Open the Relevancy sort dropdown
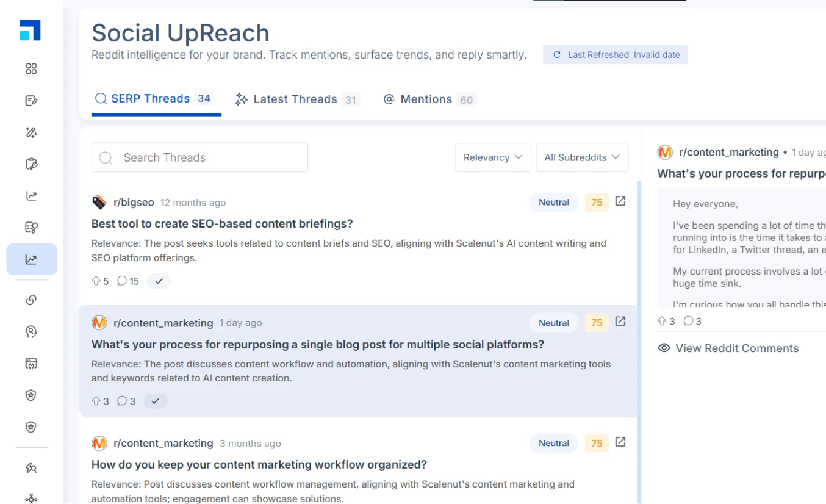Screen dimensions: 826x504 [493, 157]
